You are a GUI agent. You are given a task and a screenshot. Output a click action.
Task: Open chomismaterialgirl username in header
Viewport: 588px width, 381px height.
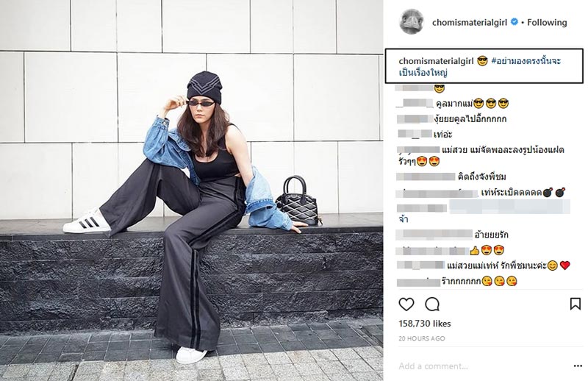(x=470, y=23)
